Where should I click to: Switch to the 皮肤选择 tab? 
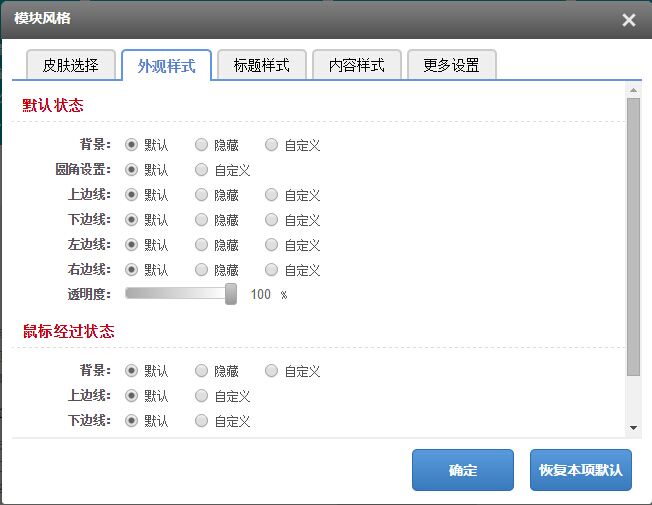tap(70, 66)
